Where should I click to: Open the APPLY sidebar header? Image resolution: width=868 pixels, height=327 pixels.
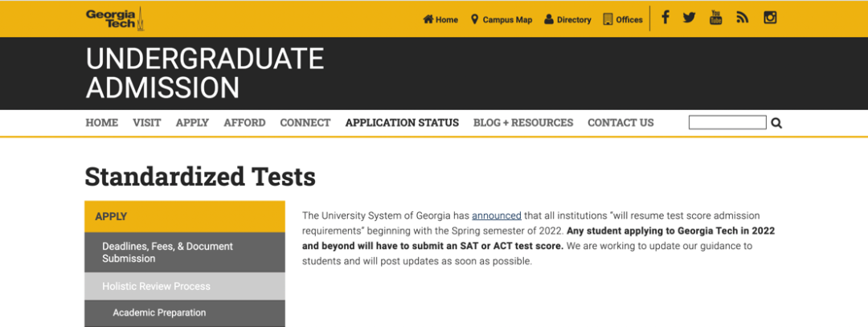(185, 216)
